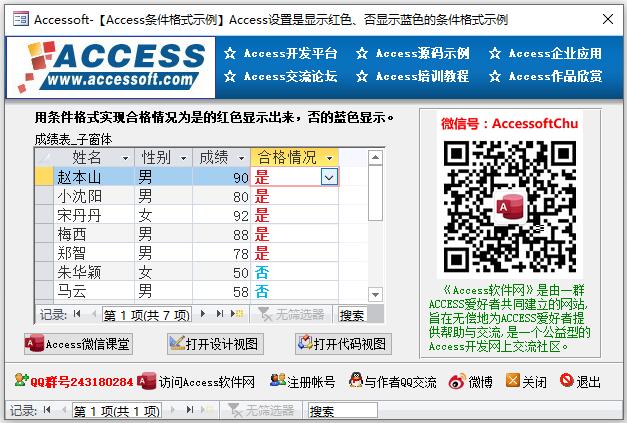Click the ACCESS www.accessoft.com logo
The image size is (627, 423).
click(111, 67)
